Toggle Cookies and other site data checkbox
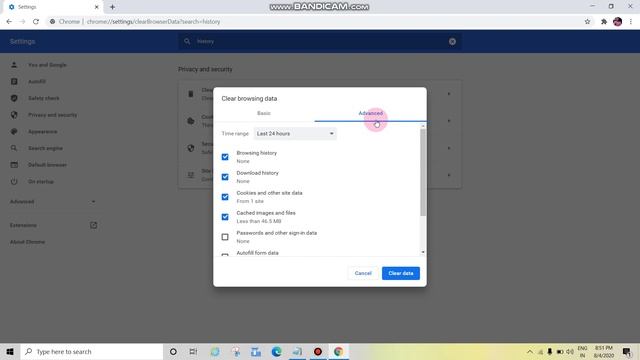This screenshot has width=640, height=360. point(225,197)
